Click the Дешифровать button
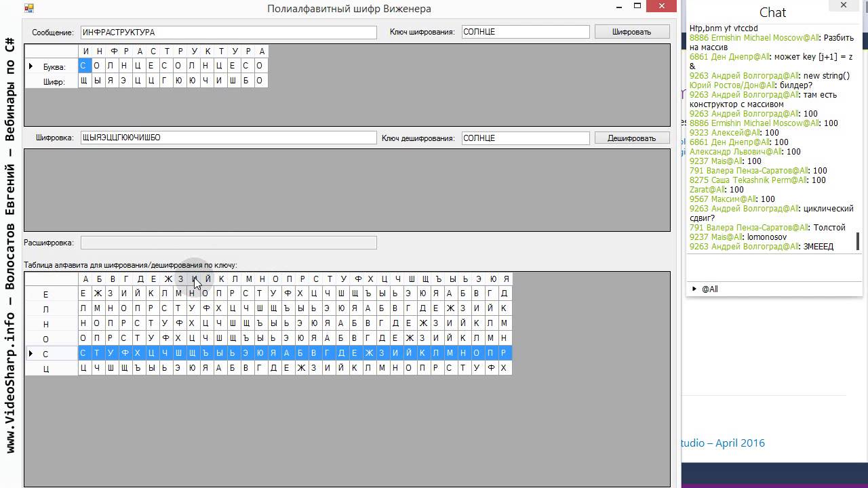The image size is (868, 488). coord(631,138)
